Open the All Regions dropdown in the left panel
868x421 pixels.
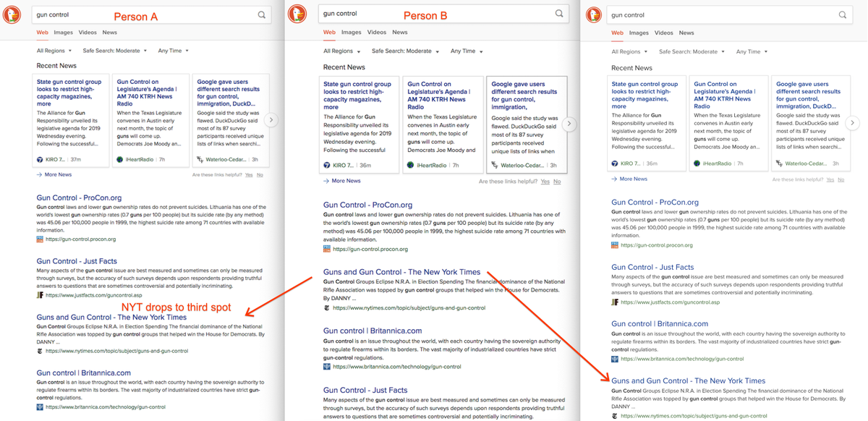(x=55, y=51)
